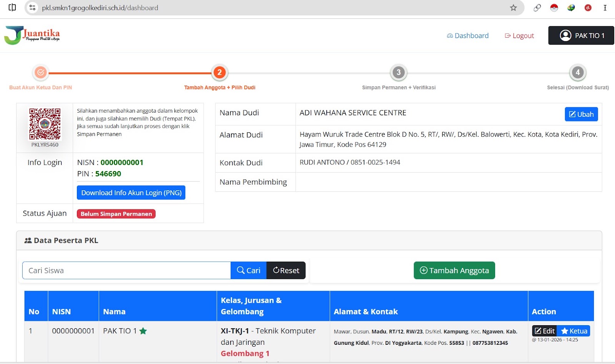Click the Buat Akun Ketua Dan PIN label
Screen dimensions: 615x364
[40, 87]
